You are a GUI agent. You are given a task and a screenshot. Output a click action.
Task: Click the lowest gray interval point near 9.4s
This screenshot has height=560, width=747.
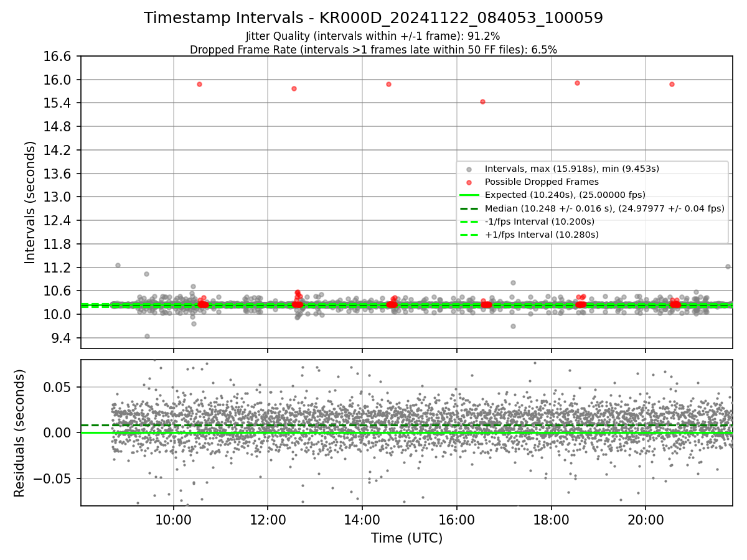147,336
